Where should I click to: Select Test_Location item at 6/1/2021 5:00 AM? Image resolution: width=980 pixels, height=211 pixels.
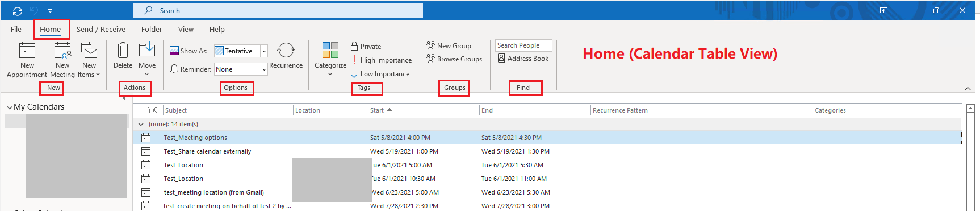point(547,165)
